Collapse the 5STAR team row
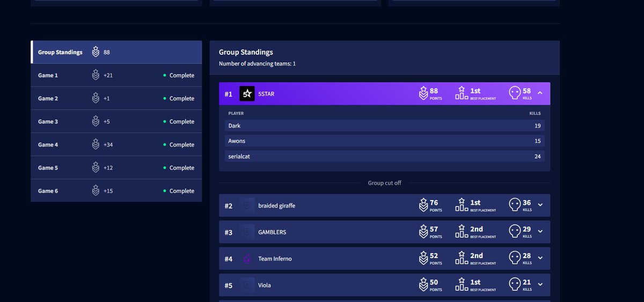 pyautogui.click(x=540, y=93)
